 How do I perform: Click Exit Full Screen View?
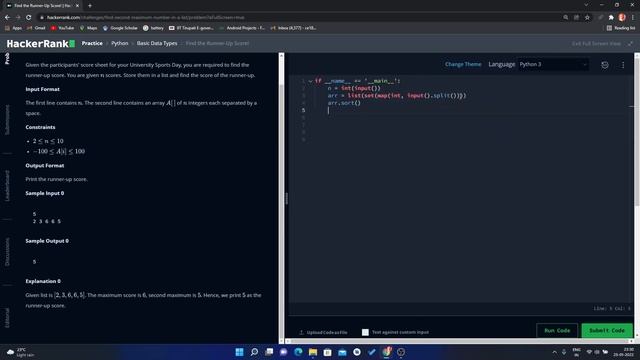(596, 44)
